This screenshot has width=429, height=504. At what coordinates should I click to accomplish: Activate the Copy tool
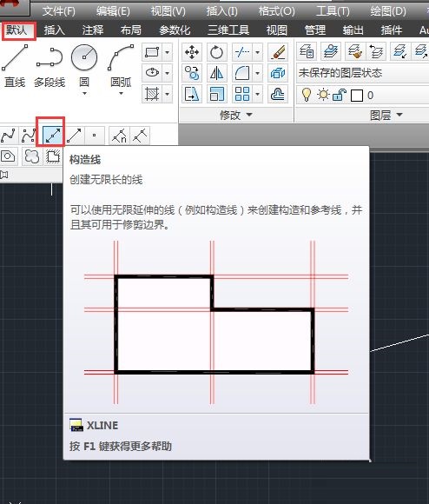click(x=192, y=73)
